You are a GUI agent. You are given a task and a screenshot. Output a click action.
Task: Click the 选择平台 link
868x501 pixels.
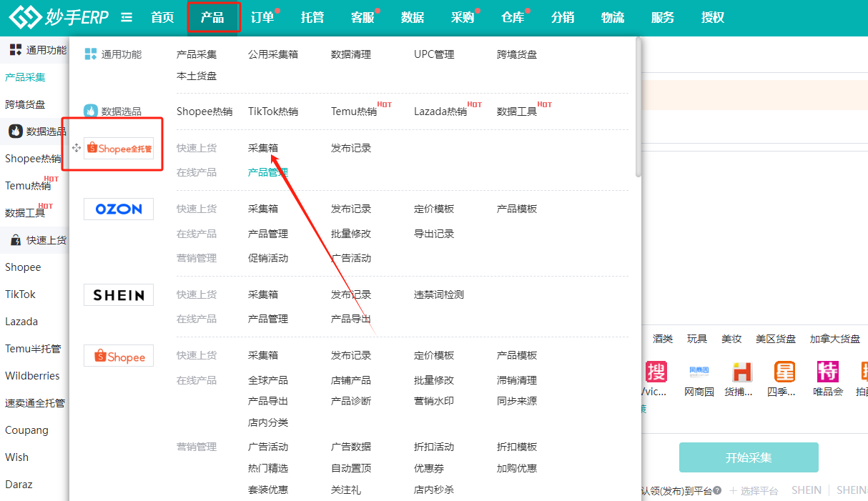coord(754,490)
